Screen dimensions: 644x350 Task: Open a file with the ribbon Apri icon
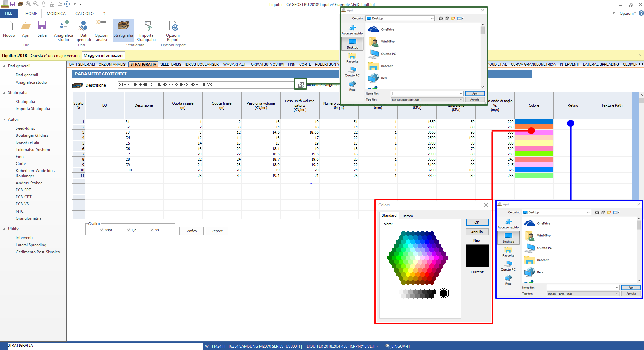point(26,26)
